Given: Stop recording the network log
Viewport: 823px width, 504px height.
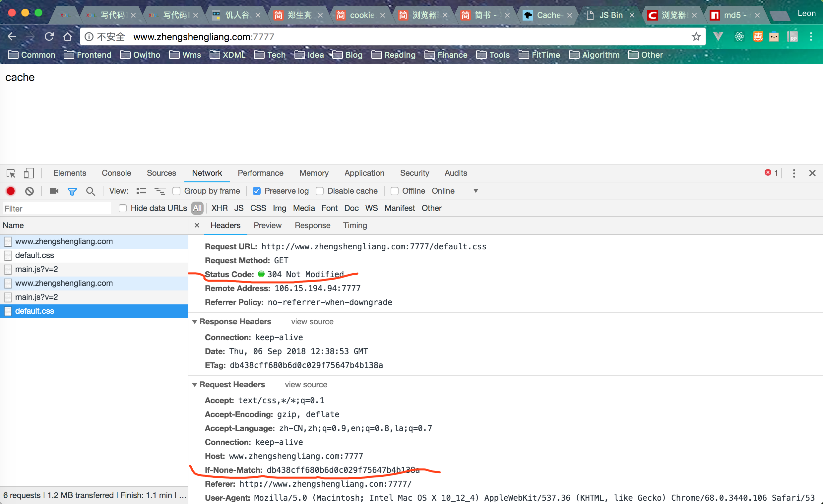Looking at the screenshot, I should click(x=10, y=191).
